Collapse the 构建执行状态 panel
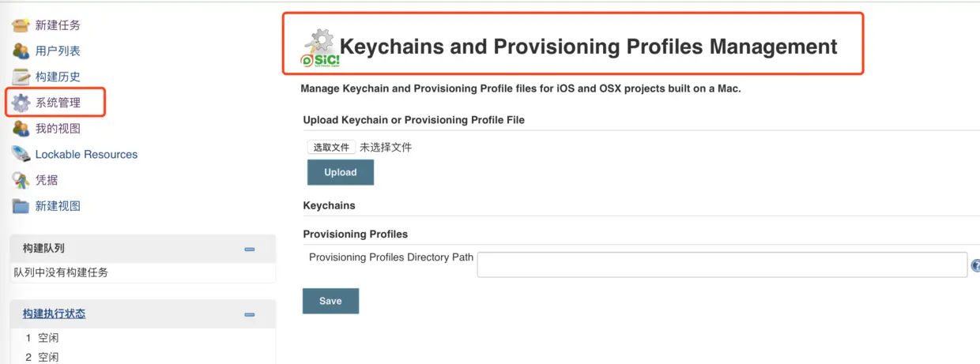This screenshot has height=364, width=980. [x=250, y=314]
